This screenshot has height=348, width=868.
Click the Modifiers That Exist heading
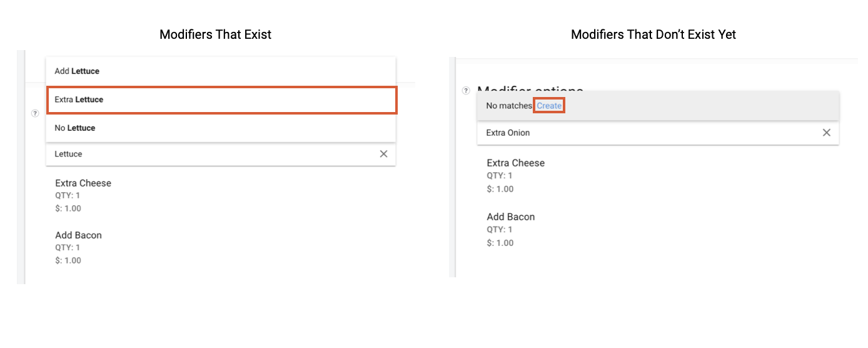click(216, 34)
